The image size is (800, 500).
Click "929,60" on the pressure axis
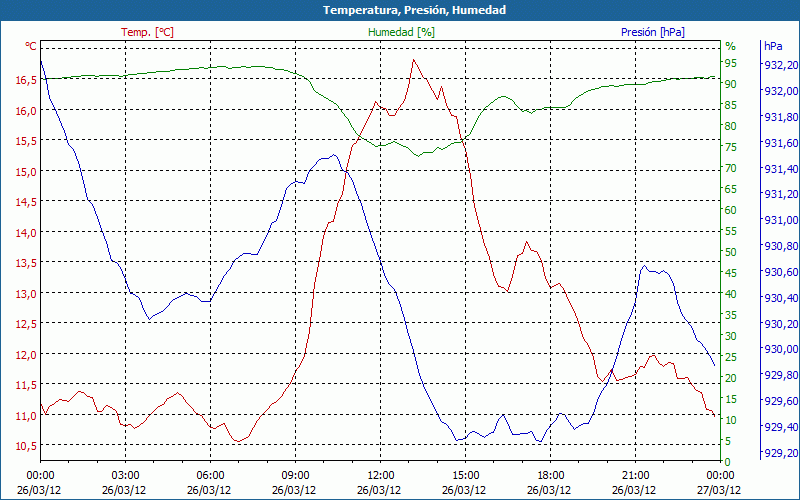[x=781, y=401]
